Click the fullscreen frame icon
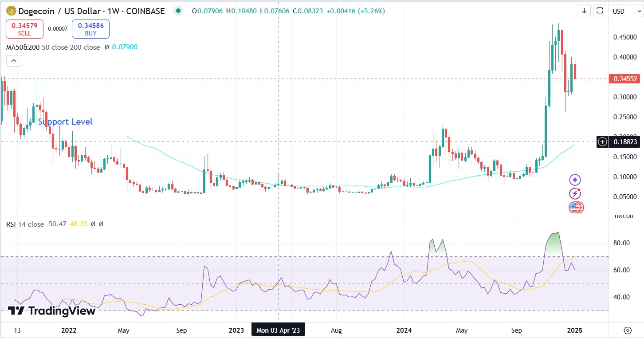Viewport: 644px width, 338px height. pyautogui.click(x=600, y=11)
